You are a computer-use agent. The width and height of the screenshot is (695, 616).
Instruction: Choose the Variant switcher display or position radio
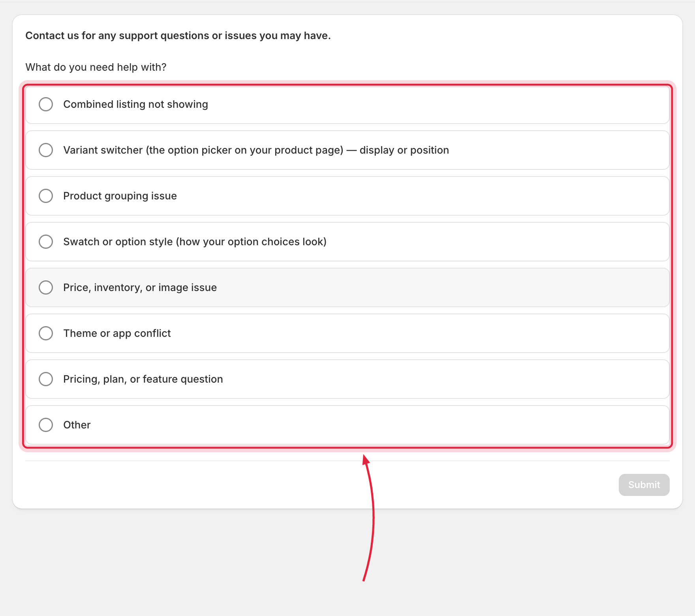pos(46,150)
